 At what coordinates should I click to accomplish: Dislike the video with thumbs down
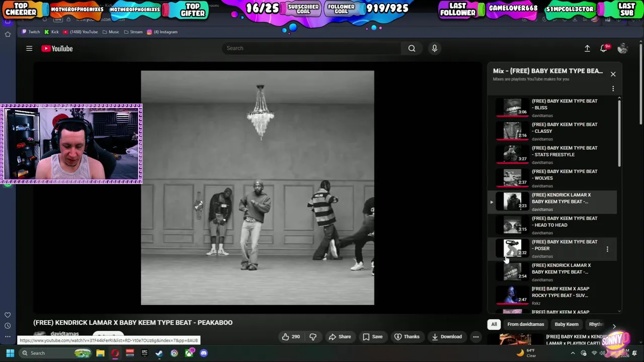(313, 337)
